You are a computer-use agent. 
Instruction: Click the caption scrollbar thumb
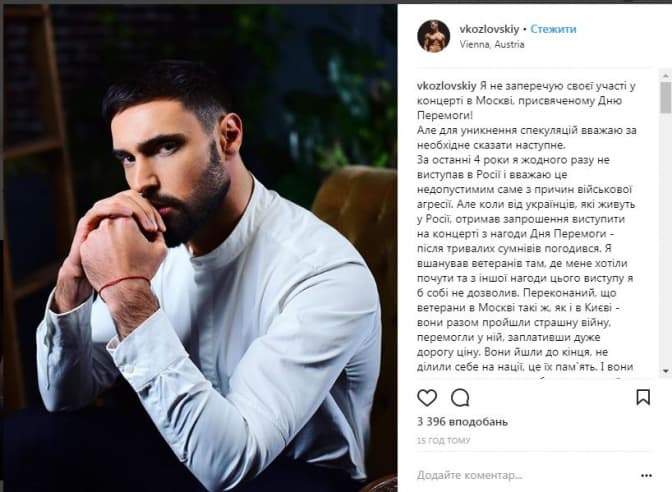[666, 97]
